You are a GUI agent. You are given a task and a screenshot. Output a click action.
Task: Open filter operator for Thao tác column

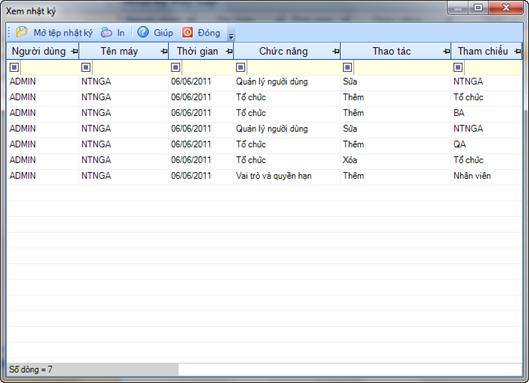(x=347, y=67)
